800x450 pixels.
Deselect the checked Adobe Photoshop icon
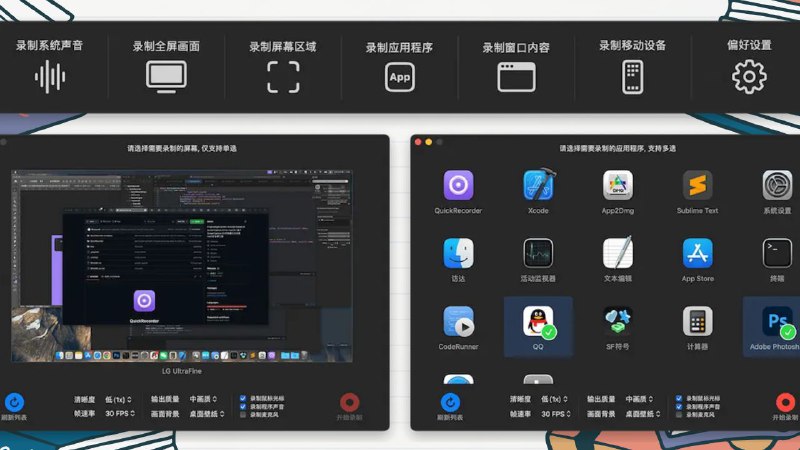coord(778,322)
